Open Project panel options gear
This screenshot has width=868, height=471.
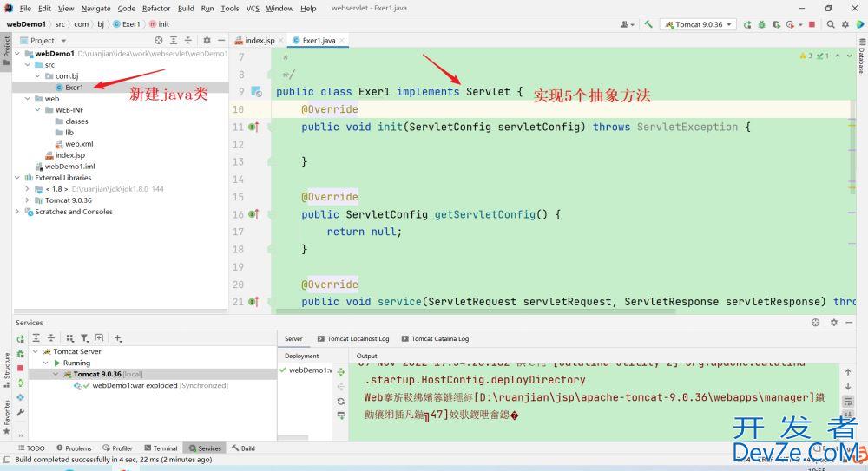click(207, 41)
